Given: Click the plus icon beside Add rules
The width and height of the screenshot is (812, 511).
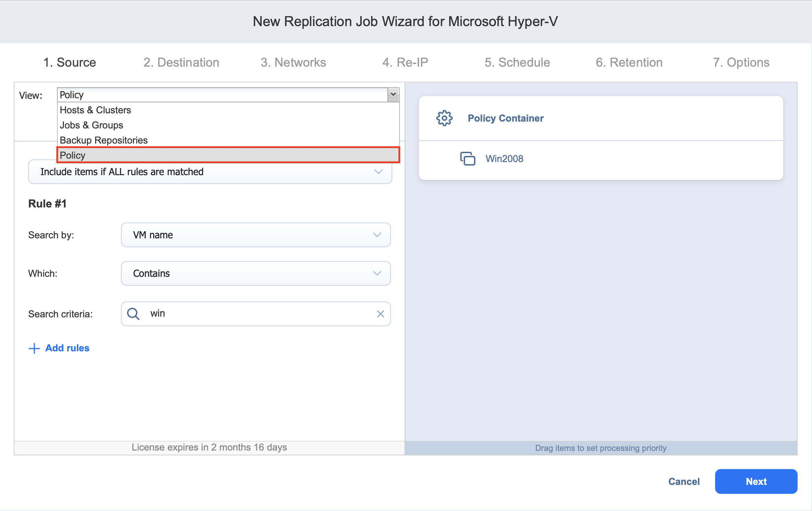Looking at the screenshot, I should pos(34,348).
